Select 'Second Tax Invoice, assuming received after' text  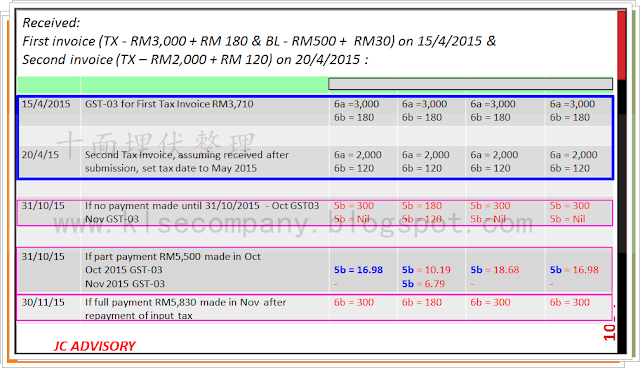(187, 155)
